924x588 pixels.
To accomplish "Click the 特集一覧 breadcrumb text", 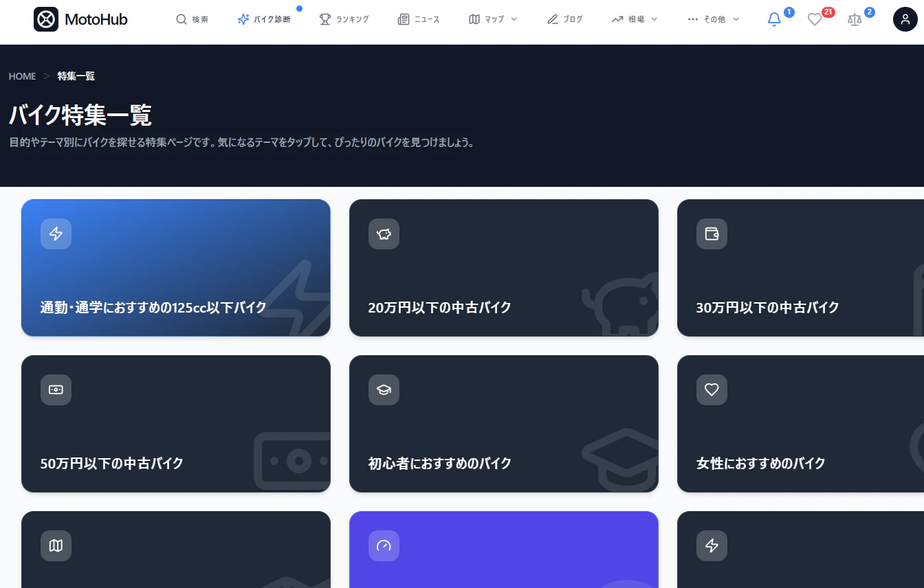I will click(76, 76).
